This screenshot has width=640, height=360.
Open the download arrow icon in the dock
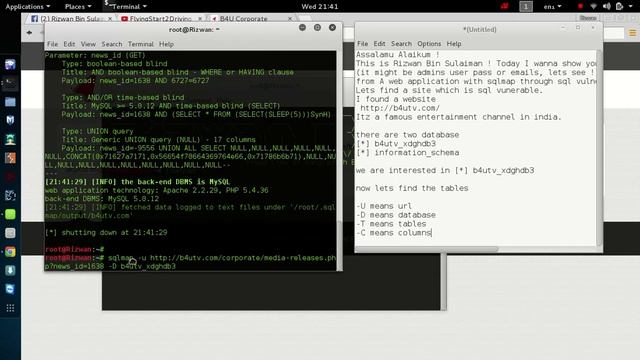tap(10, 270)
